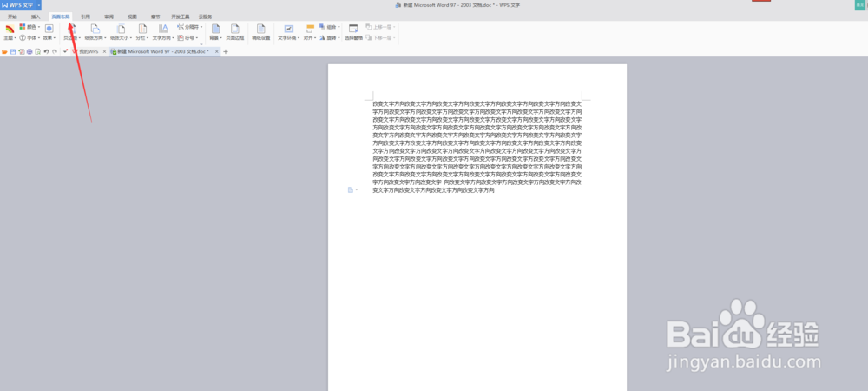Screen dimensions: 868x391
Task: Open the 对齐 align menu
Action: [x=310, y=32]
